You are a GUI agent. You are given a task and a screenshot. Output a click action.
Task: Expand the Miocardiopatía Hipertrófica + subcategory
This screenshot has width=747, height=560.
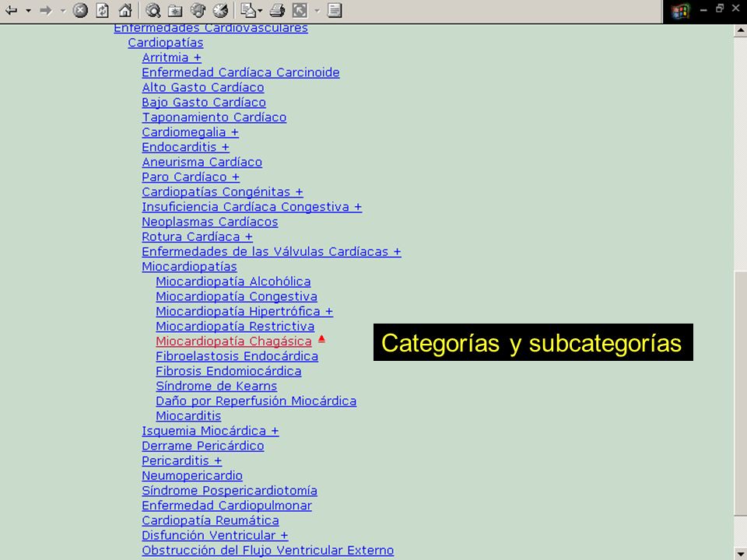click(x=244, y=311)
